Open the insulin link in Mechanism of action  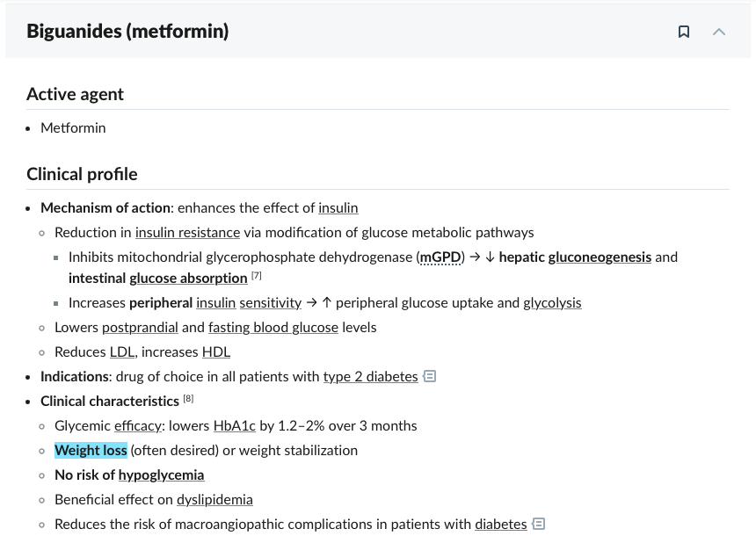coord(338,208)
